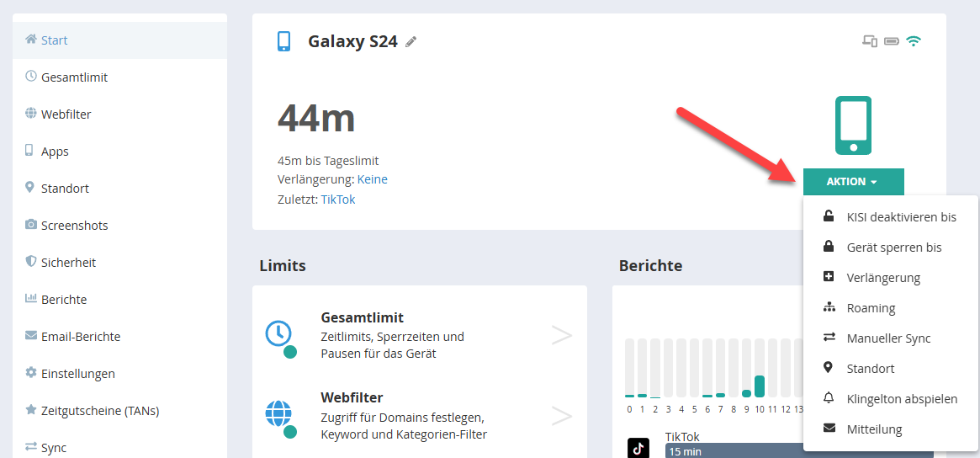Choose Gerät sperren bis from menu

click(891, 248)
